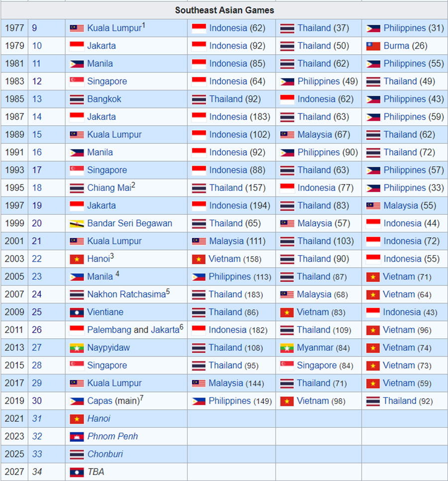Click the year 2019 cell

14,400
